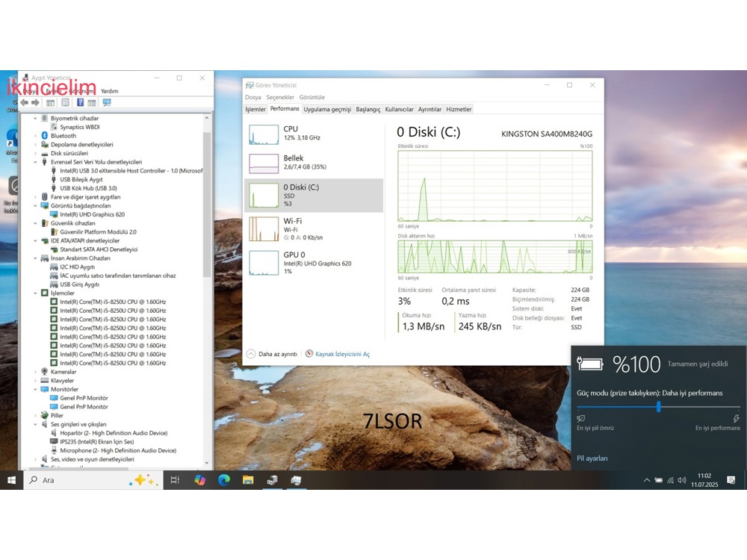Click the taskbar clock showing 11:02

click(704, 480)
